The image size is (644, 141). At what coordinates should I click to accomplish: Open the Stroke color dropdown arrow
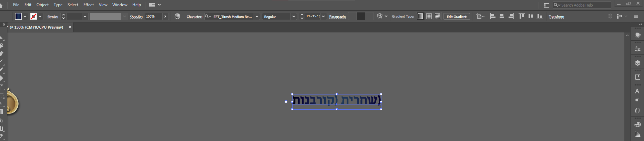(x=40, y=16)
